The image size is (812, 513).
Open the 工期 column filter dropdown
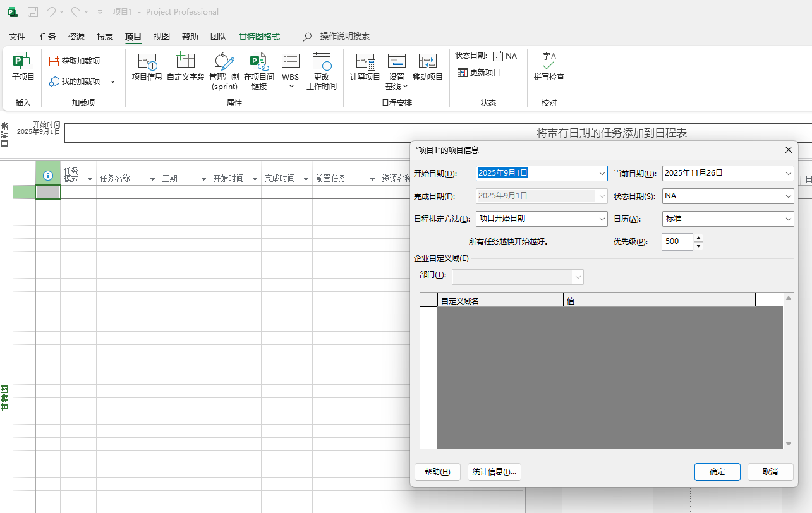[203, 179]
